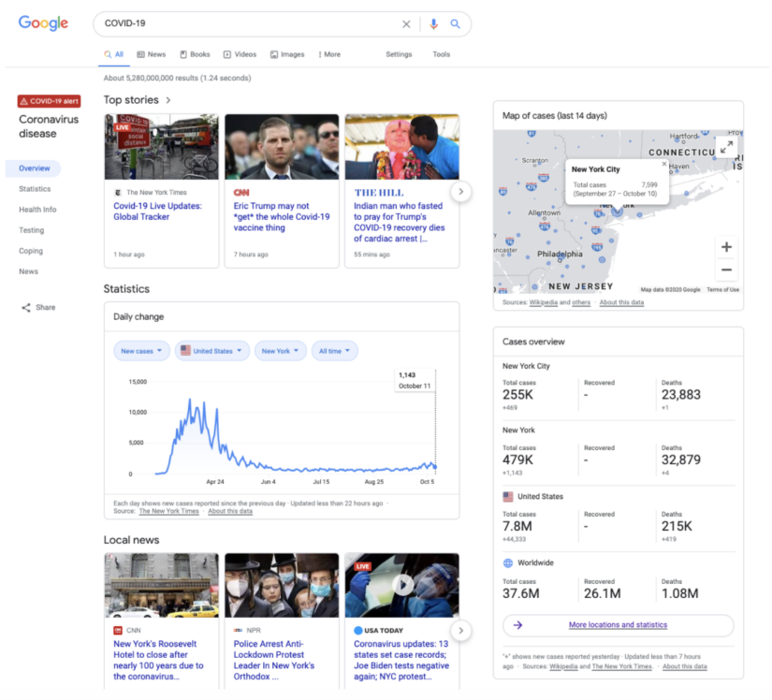Click the voice search microphone icon

[x=433, y=24]
